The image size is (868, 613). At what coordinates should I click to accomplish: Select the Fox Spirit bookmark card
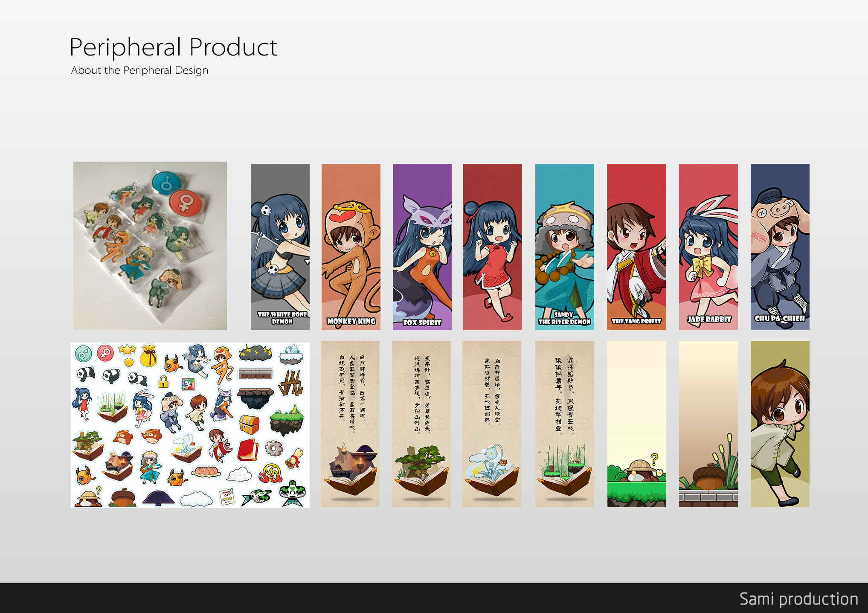(422, 247)
